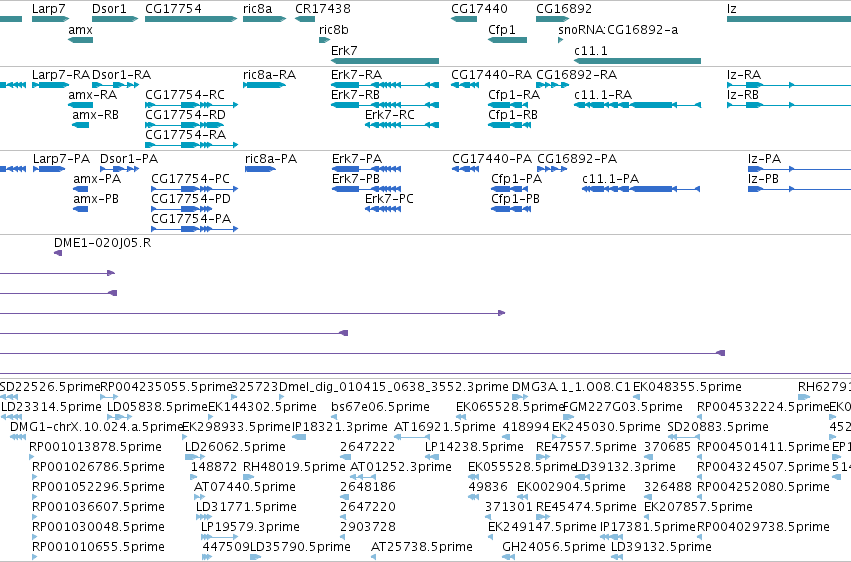Image resolution: width=851 pixels, height=562 pixels.
Task: Open the ric8a-RA transcript
Action: click(x=264, y=85)
